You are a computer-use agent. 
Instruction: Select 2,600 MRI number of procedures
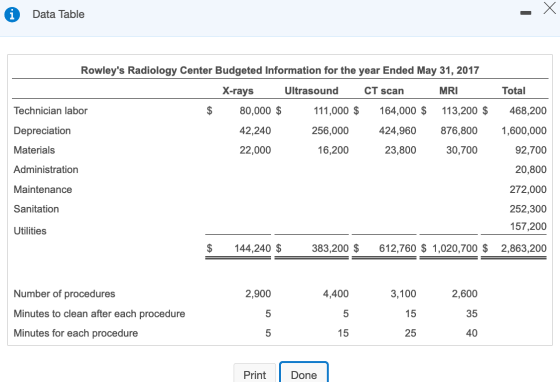click(465, 294)
